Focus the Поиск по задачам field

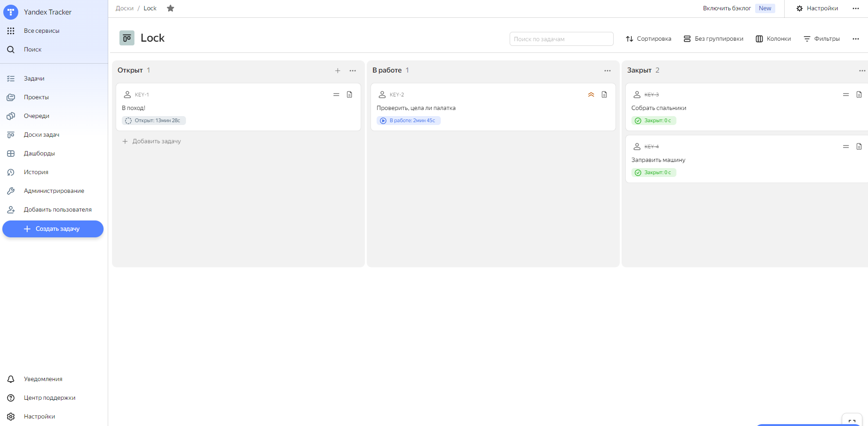[x=561, y=39]
